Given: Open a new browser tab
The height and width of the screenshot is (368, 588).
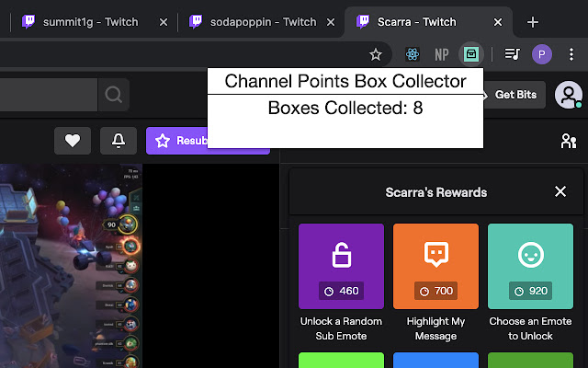Looking at the screenshot, I should 533,22.
